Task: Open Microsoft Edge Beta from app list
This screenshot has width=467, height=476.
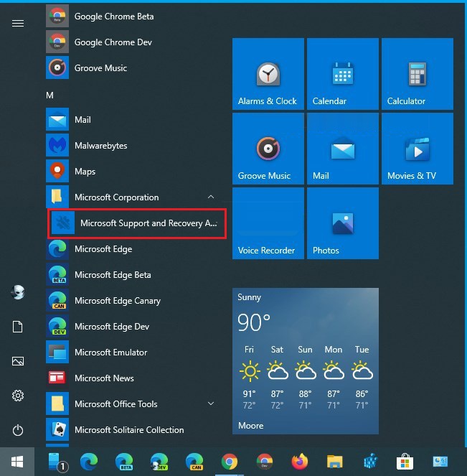Action: [x=133, y=275]
